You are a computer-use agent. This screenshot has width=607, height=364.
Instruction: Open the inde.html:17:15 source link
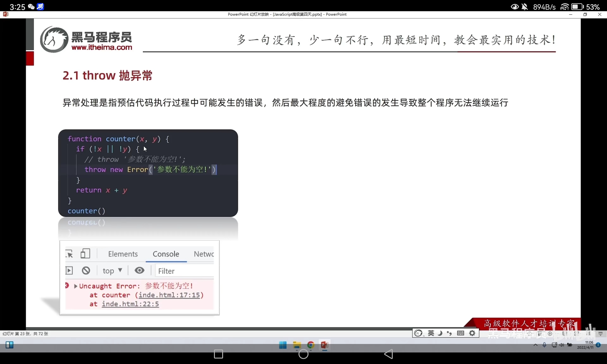click(169, 295)
